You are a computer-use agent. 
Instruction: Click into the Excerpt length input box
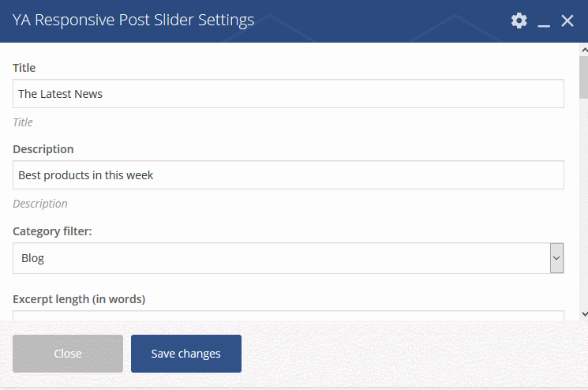click(288, 315)
